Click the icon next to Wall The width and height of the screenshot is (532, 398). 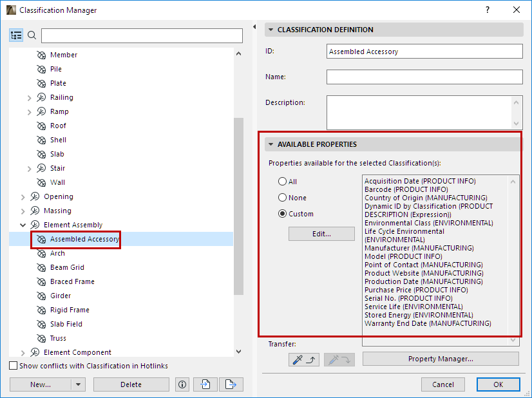click(41, 182)
